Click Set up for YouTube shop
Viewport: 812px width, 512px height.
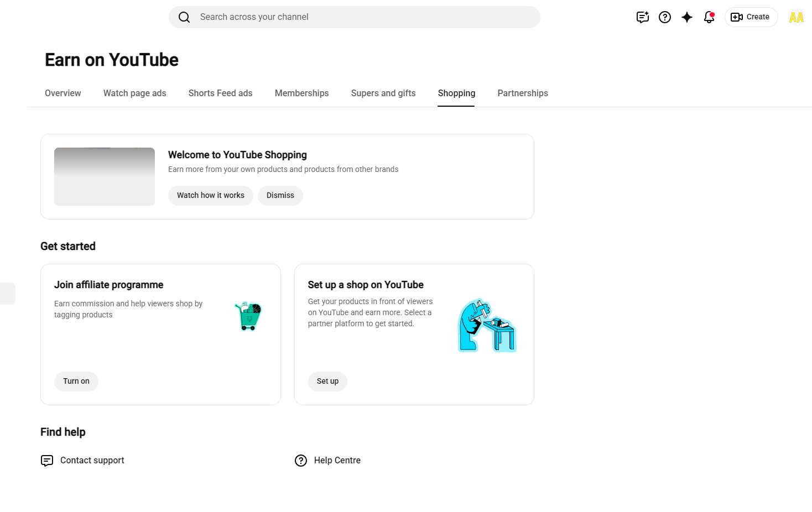point(327,382)
